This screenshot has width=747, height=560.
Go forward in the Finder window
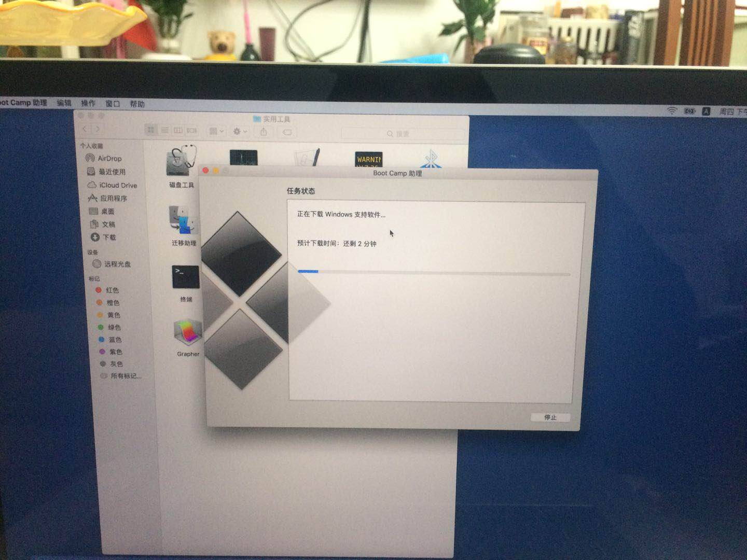pyautogui.click(x=98, y=129)
